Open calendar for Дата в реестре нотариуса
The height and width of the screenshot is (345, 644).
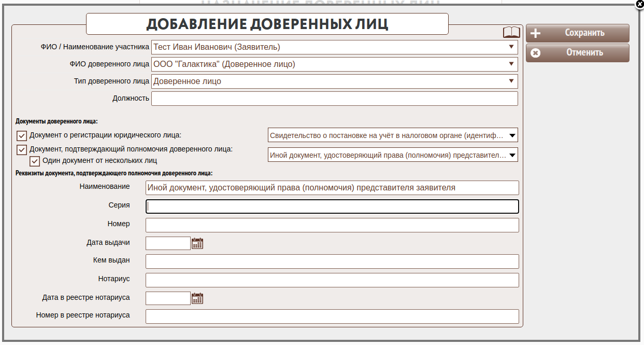pyautogui.click(x=197, y=298)
